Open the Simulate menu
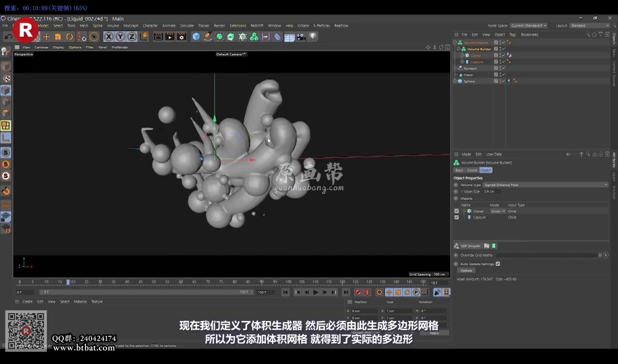 [187, 26]
